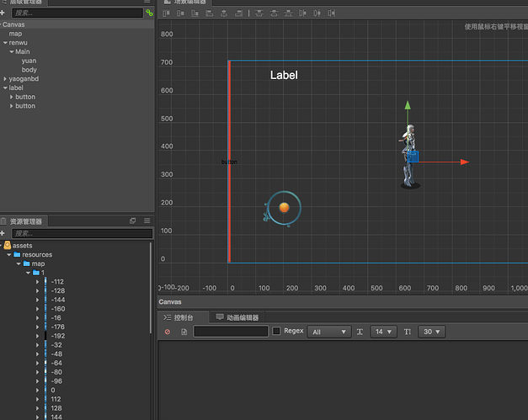
Task: Pop out the assets panel window icon
Action: coord(132,221)
